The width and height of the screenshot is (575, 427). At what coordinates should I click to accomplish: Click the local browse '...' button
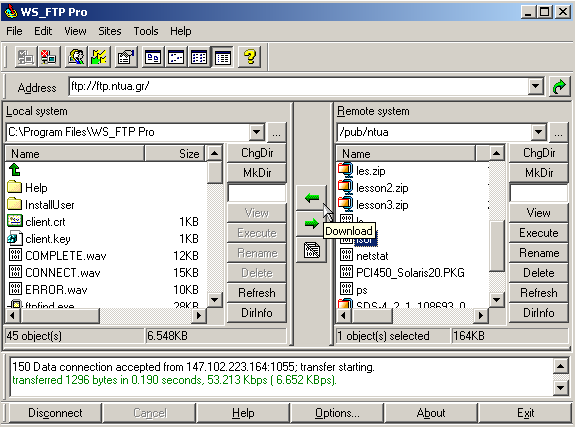tap(276, 132)
